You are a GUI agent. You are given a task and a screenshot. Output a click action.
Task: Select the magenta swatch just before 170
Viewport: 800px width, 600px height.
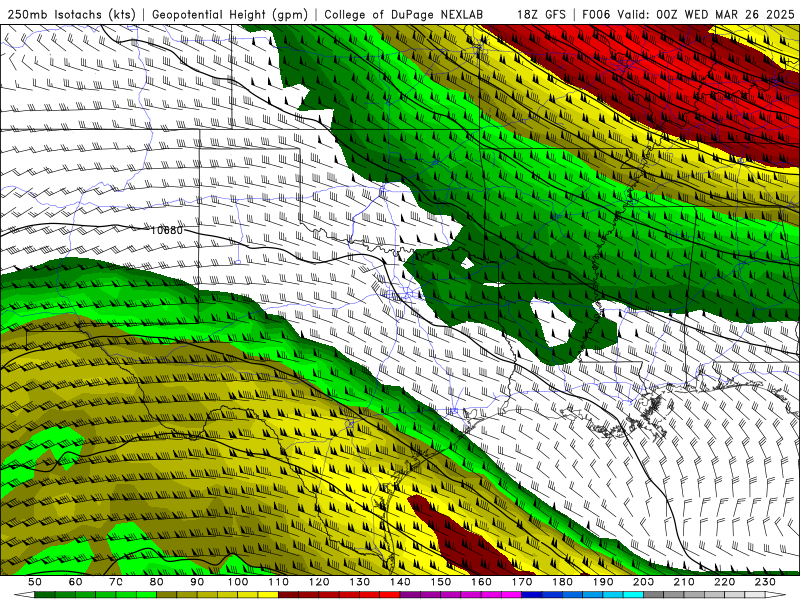(x=512, y=595)
